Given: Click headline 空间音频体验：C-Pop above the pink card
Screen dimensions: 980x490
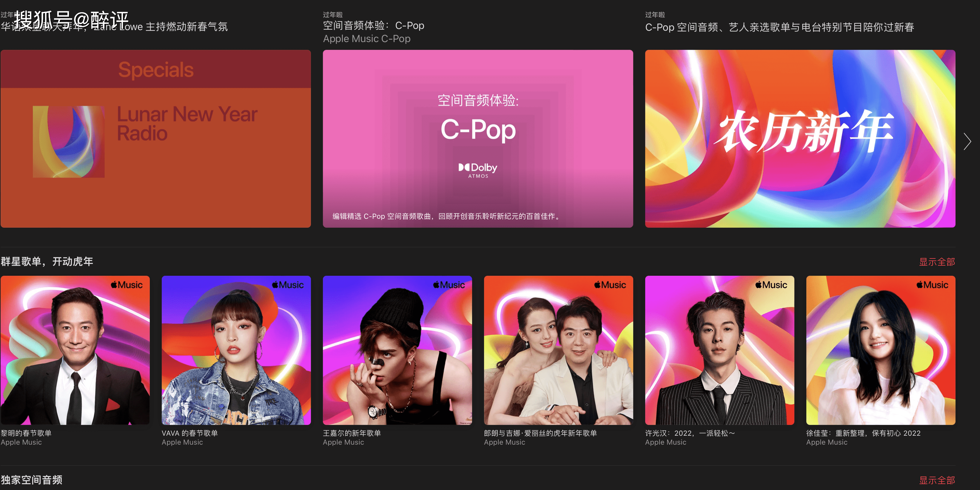Looking at the screenshot, I should coord(374,25).
